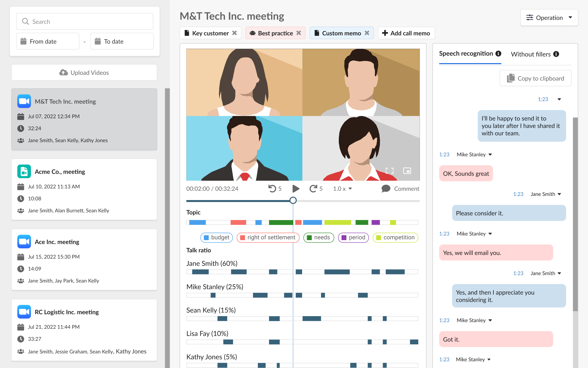Remove the Best practice memo tag
Viewport: 588px width, 368px height.
[300, 33]
